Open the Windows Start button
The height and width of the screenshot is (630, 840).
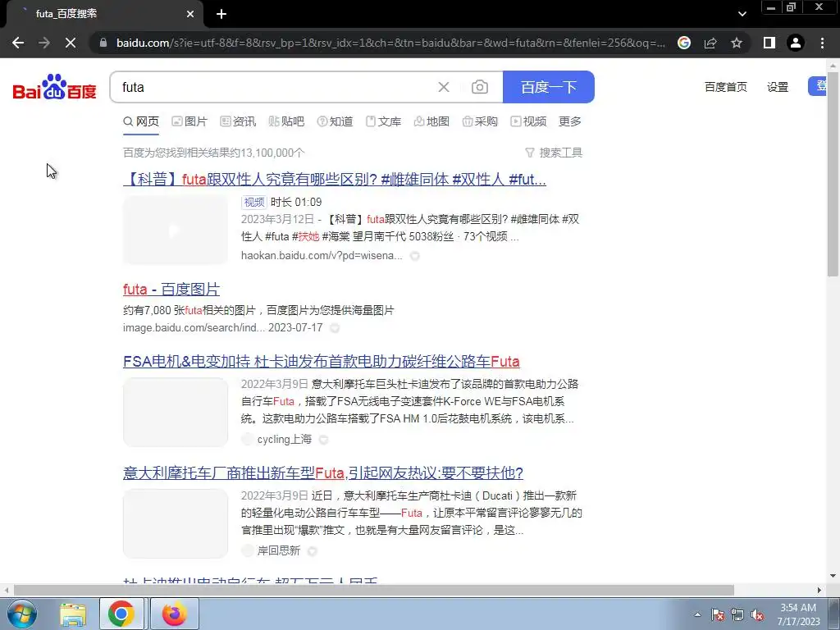(x=22, y=614)
